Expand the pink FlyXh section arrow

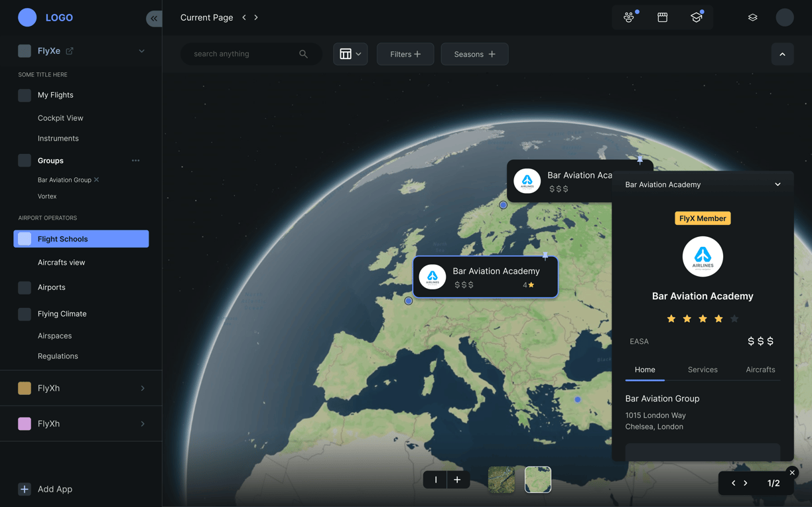[143, 423]
